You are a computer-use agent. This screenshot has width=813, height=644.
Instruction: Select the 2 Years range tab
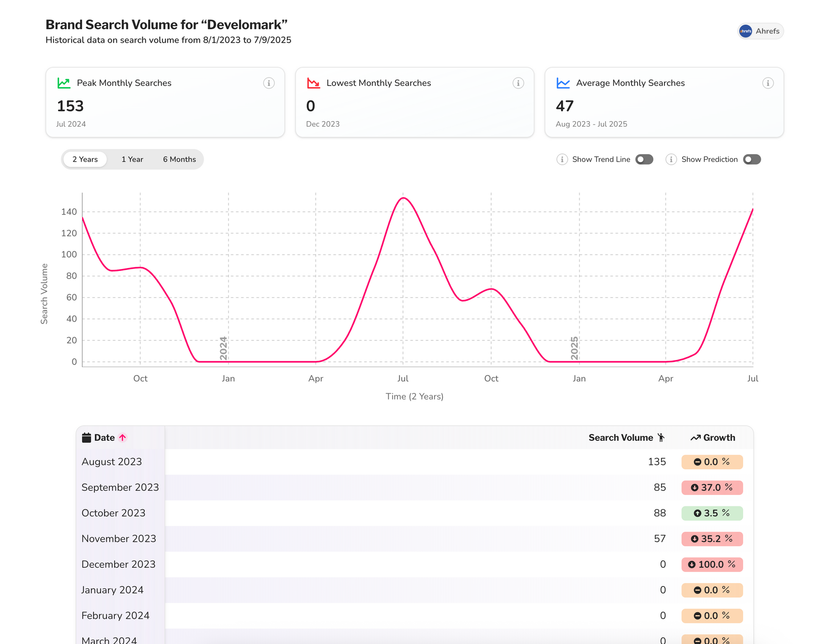tap(85, 159)
